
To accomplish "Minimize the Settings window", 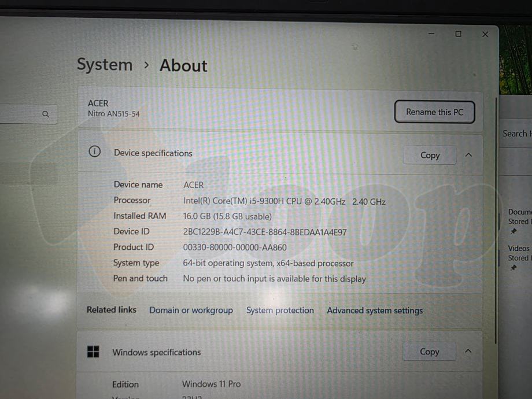I will coord(431,34).
